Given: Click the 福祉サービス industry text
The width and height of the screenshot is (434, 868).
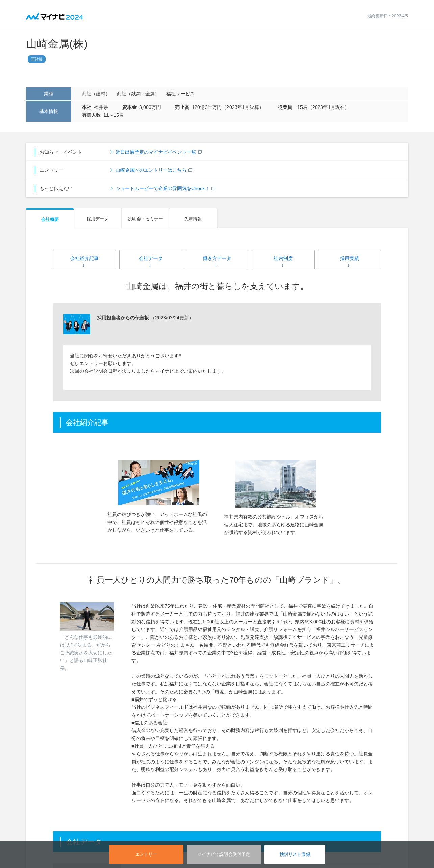Looking at the screenshot, I should (180, 94).
